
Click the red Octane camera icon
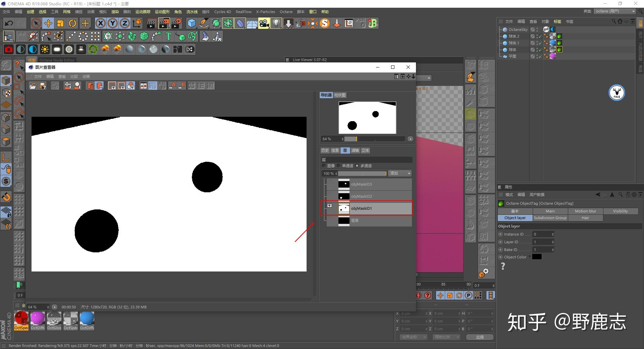(x=9, y=49)
